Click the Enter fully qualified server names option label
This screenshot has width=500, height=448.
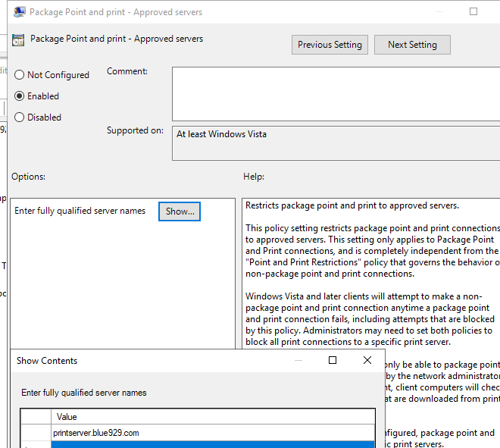[80, 211]
